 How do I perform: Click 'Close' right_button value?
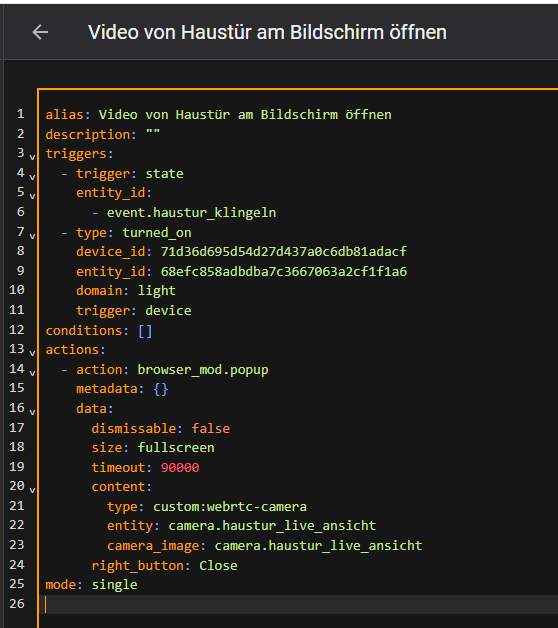point(218,566)
